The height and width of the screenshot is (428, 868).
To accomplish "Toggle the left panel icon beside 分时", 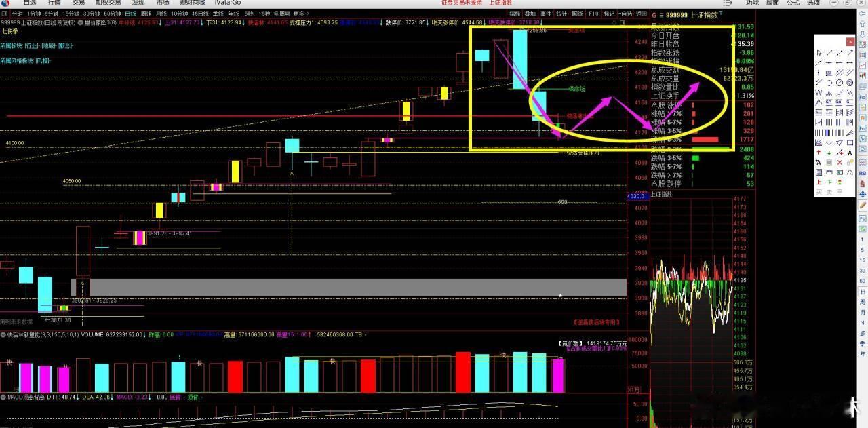I will 5,14.
